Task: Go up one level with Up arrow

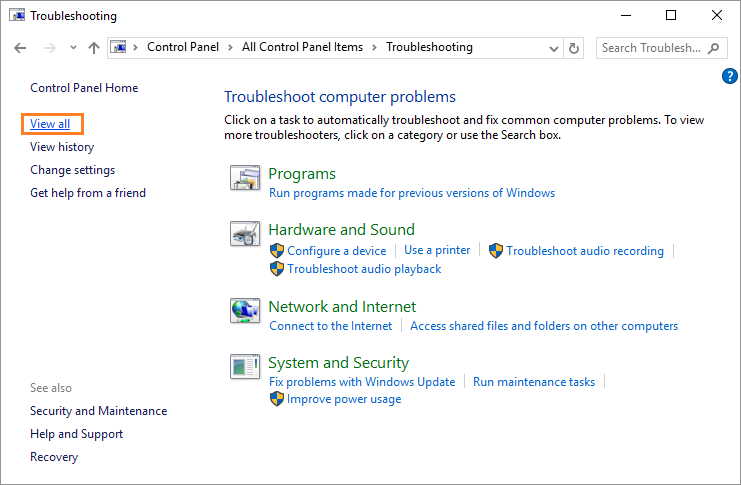Action: [94, 48]
